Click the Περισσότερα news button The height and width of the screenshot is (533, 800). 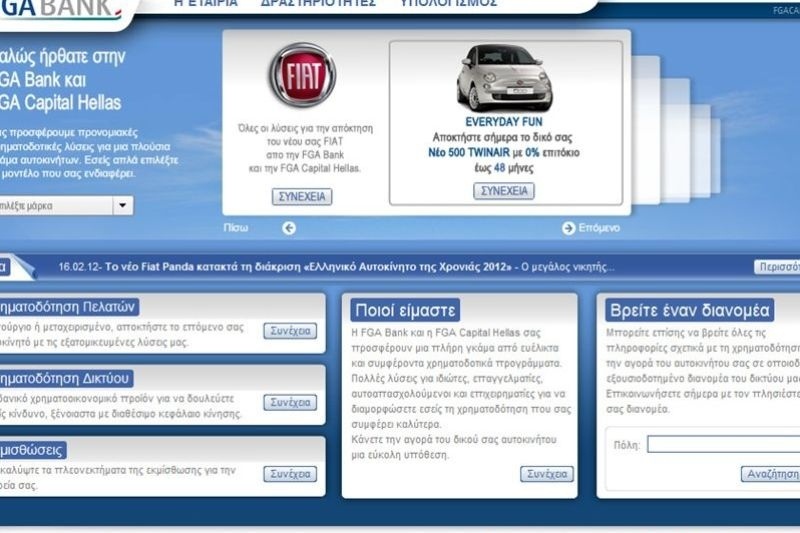[777, 267]
